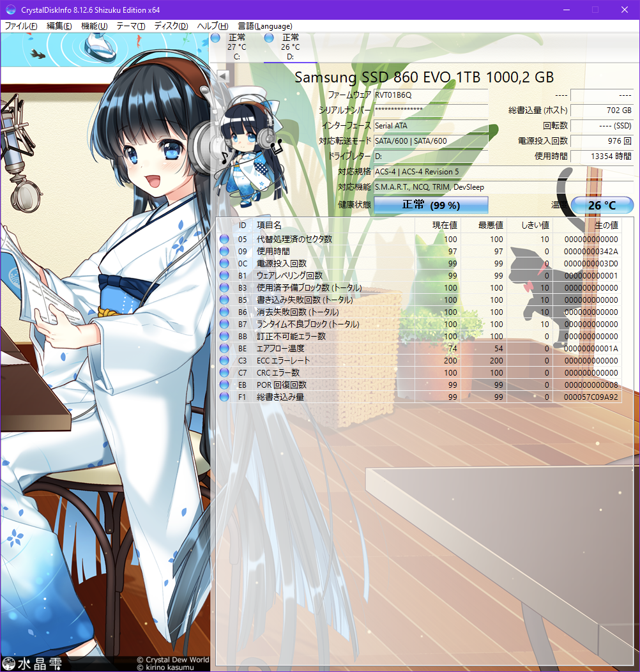The width and height of the screenshot is (640, 672).
Task: Click the CrystalDiskInfo app icon in title bar
Action: 11,10
